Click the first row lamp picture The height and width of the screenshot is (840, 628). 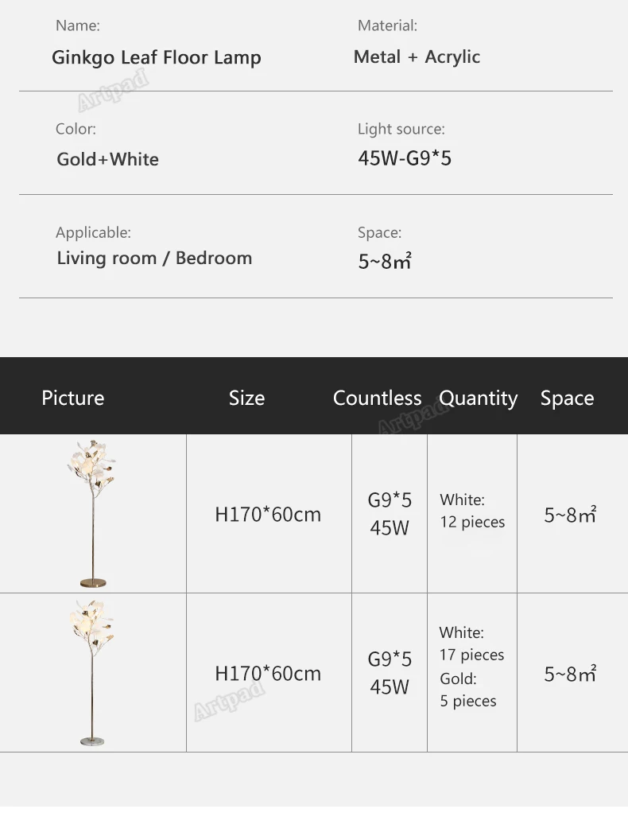point(92,513)
